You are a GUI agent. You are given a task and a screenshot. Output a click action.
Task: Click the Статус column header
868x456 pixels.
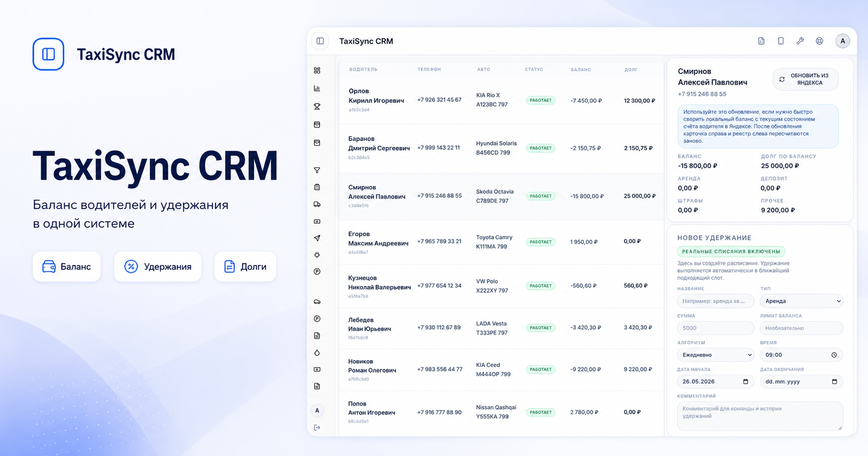[x=534, y=70]
